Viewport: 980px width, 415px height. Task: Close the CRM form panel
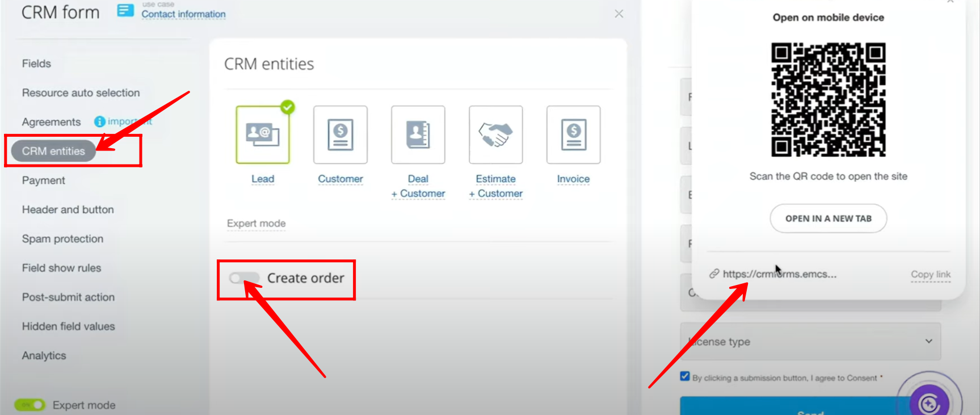[619, 14]
